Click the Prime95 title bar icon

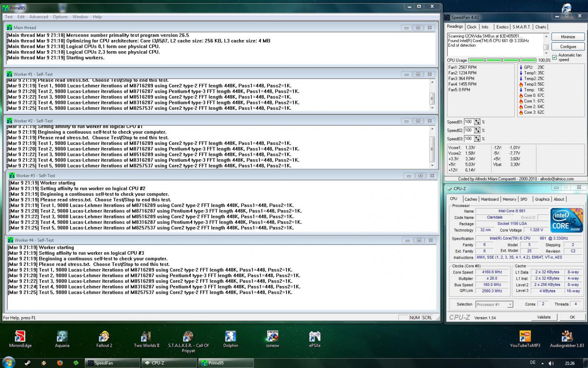pyautogui.click(x=5, y=8)
